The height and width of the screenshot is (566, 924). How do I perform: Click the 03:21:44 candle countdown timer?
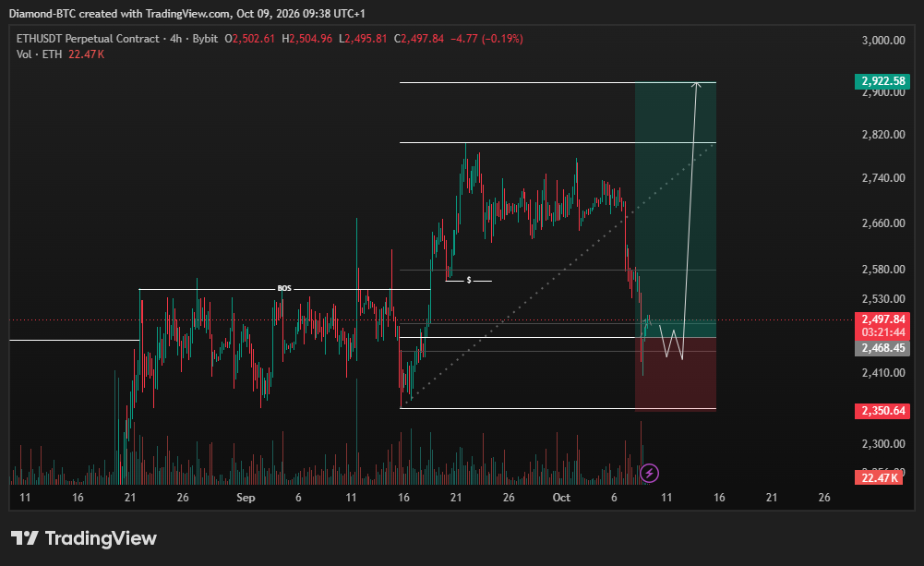[x=882, y=332]
